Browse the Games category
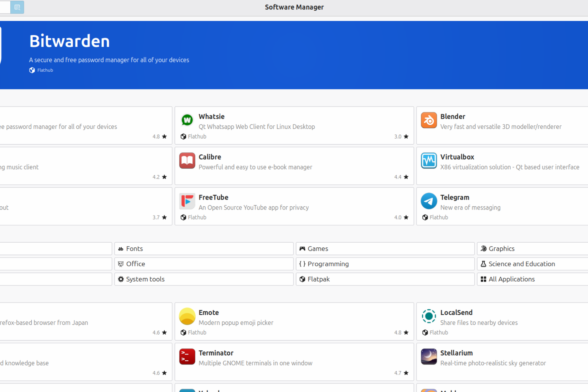The width and height of the screenshot is (588, 392). (385, 249)
